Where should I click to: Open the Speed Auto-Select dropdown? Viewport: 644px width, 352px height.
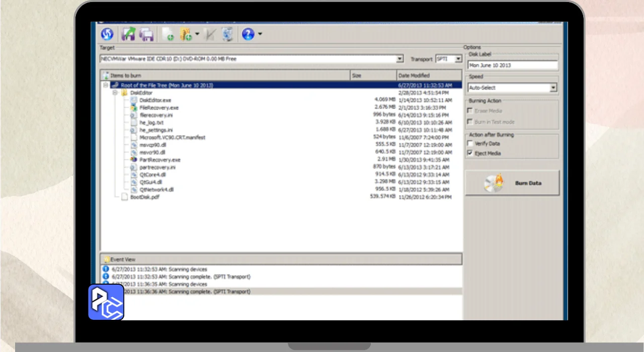[553, 88]
